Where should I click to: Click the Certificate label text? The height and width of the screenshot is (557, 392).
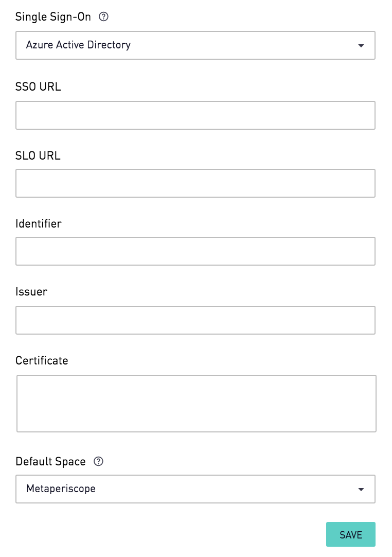point(42,360)
